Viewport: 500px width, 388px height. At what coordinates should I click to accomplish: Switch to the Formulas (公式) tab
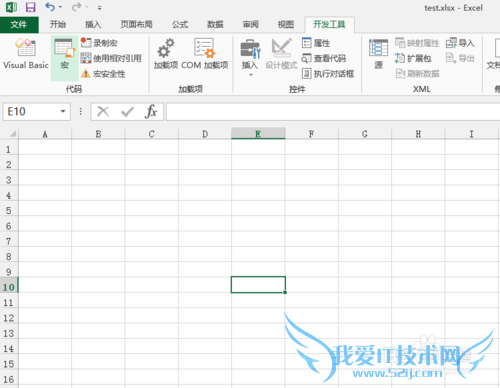(180, 24)
